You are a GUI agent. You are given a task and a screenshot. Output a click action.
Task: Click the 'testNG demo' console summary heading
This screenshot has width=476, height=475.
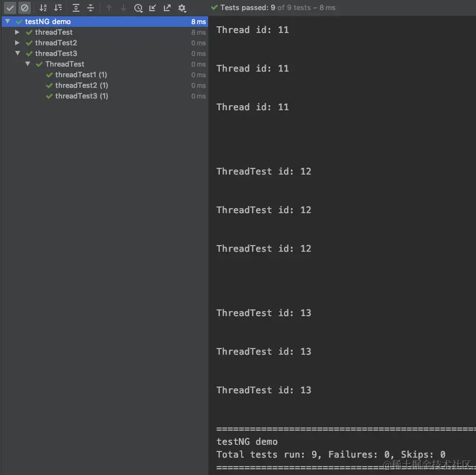click(x=247, y=441)
